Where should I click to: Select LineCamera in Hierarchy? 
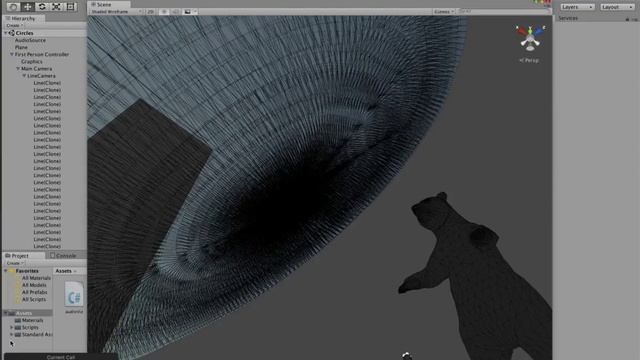click(41, 76)
